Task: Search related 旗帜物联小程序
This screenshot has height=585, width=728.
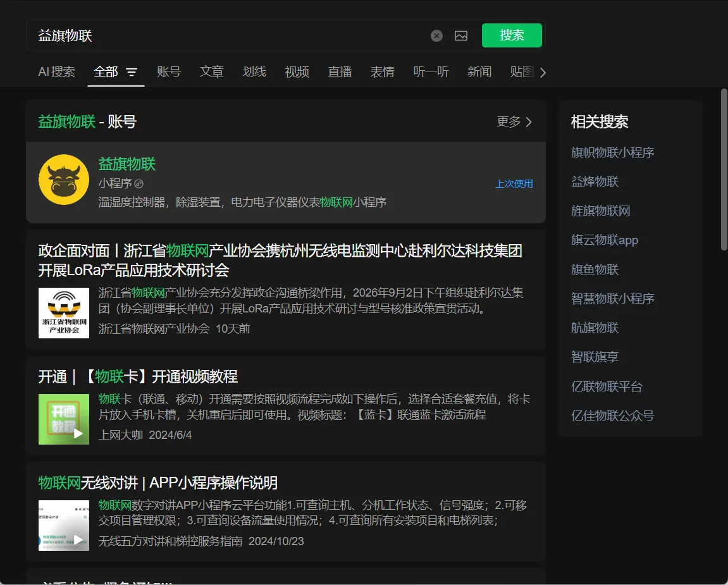Action: click(x=612, y=152)
